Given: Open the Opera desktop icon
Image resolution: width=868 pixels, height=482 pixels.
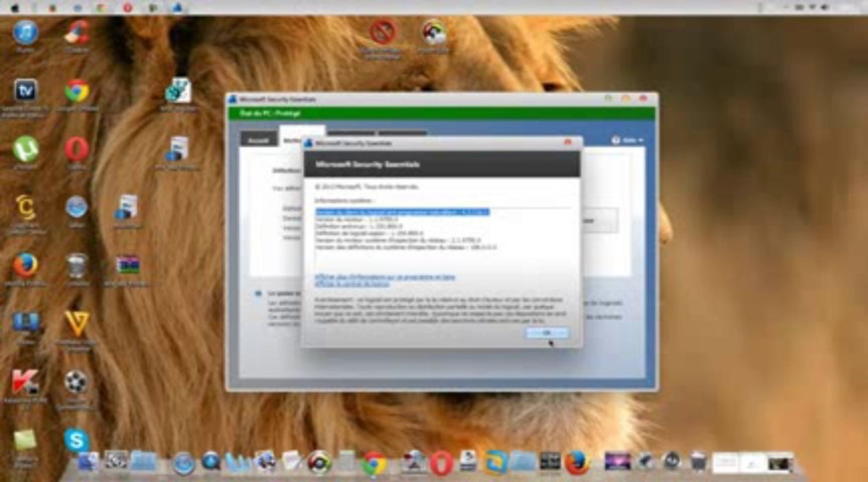Looking at the screenshot, I should coord(77,149).
